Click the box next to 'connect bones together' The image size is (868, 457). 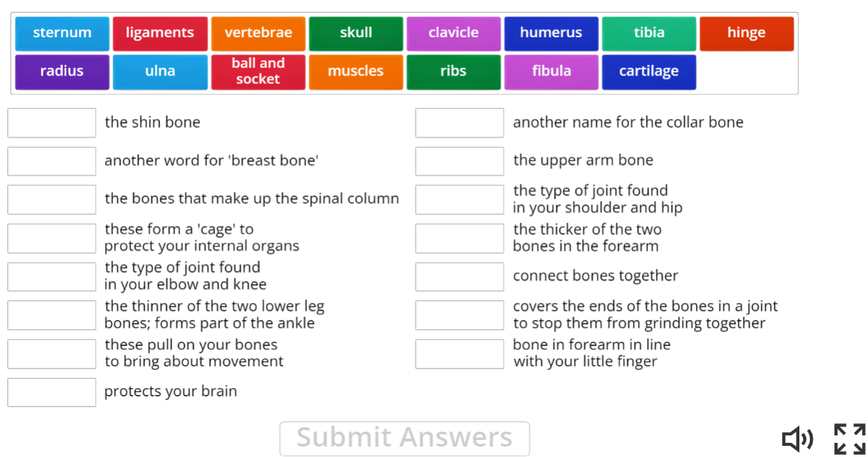[459, 276]
